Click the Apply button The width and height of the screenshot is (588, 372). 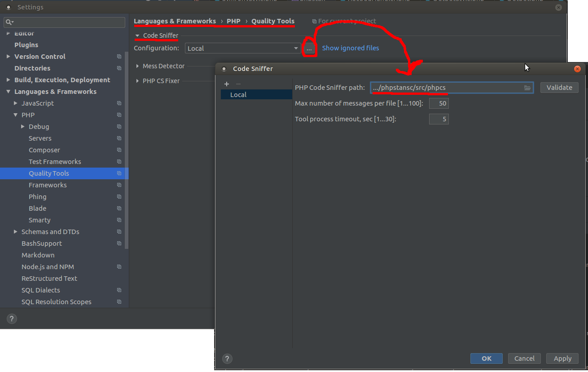pos(562,359)
